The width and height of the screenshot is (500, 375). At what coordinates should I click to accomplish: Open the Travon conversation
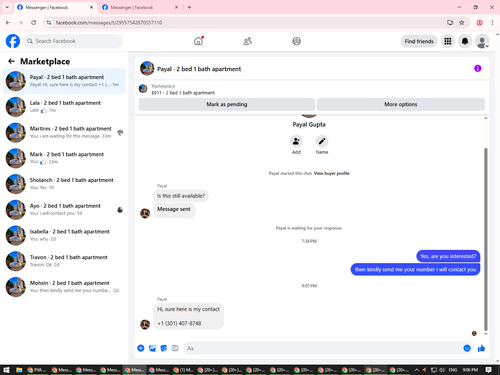(64, 261)
